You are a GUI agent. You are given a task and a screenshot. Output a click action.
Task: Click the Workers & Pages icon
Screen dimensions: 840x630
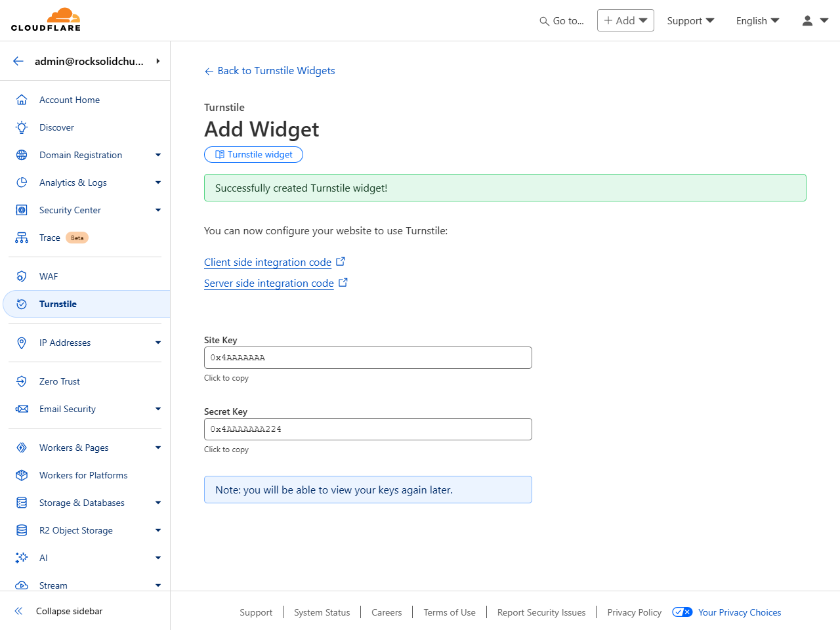tap(22, 448)
